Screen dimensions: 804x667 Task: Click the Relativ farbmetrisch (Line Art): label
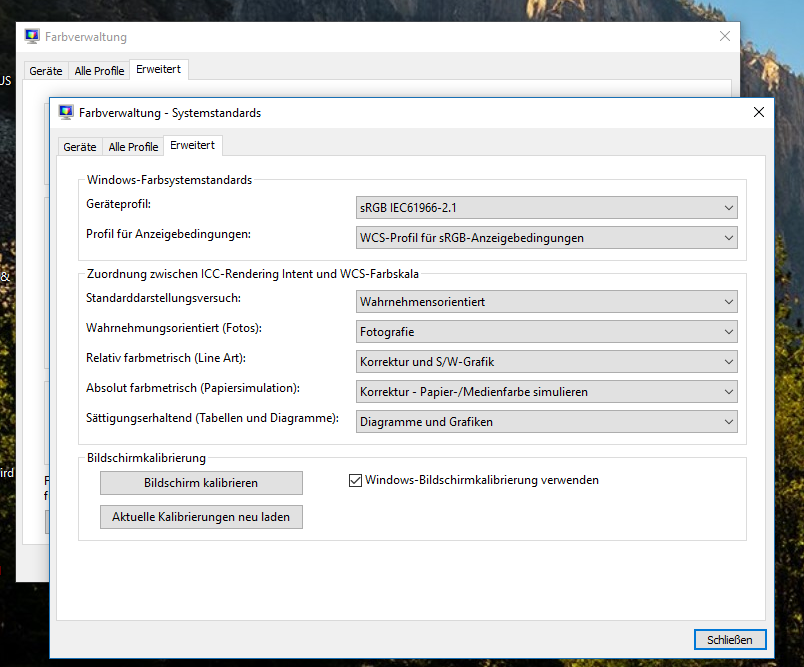[166, 358]
